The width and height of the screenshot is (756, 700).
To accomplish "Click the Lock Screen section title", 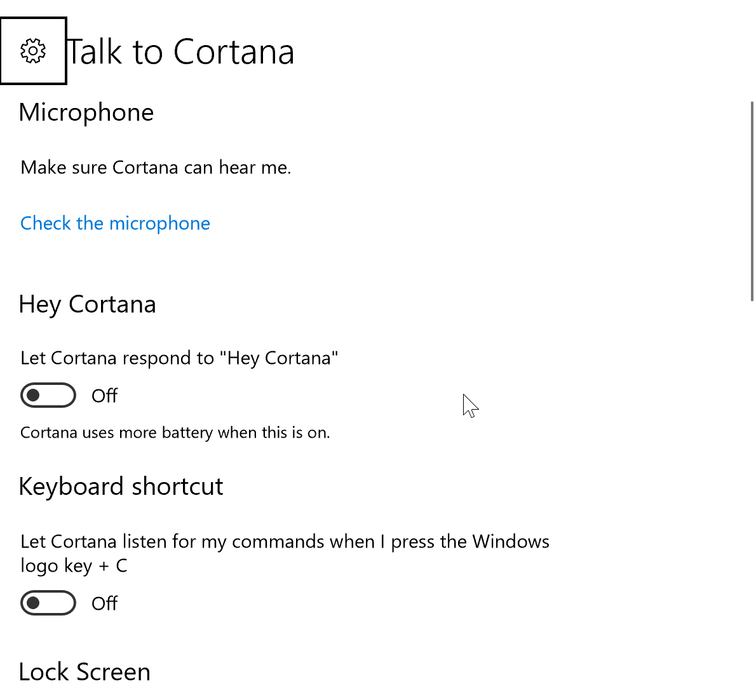I will pyautogui.click(x=84, y=671).
